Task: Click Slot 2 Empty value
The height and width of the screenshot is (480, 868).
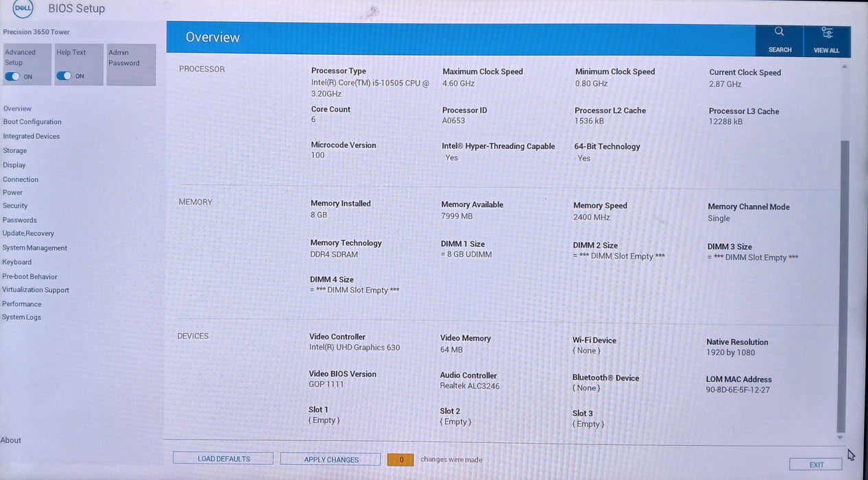Action: 456,422
